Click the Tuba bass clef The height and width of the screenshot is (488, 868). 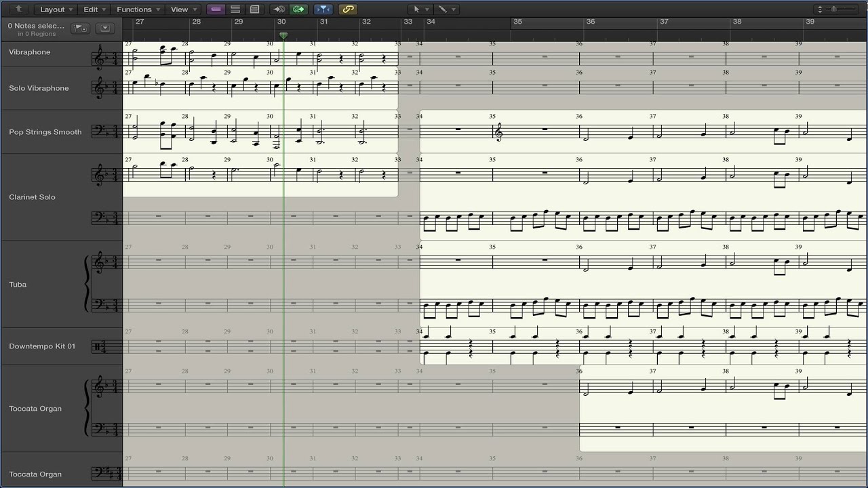[99, 305]
